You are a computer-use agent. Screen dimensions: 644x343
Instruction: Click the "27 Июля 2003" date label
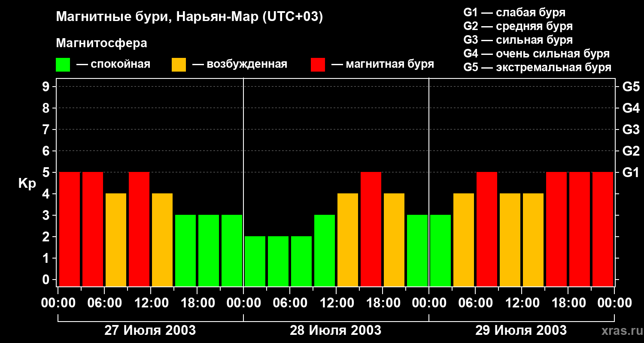click(x=150, y=331)
